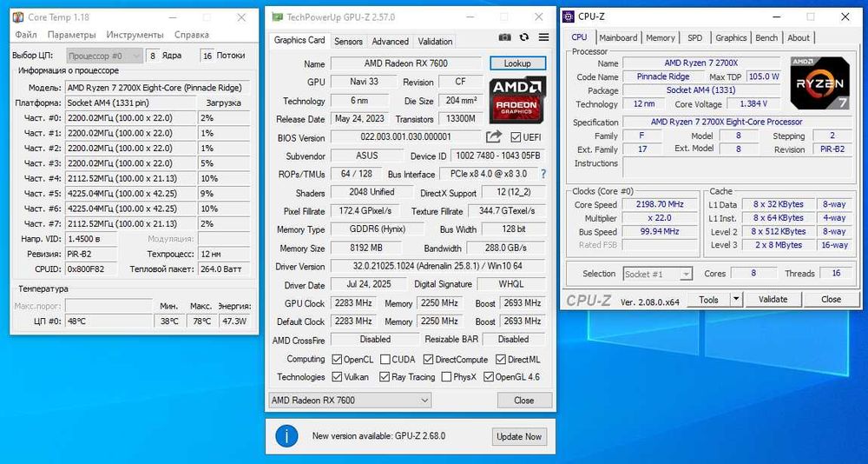Viewport: 868px width, 464px height.
Task: Click the Част. #5 frequency 4225.04МГц
Action: point(131,194)
